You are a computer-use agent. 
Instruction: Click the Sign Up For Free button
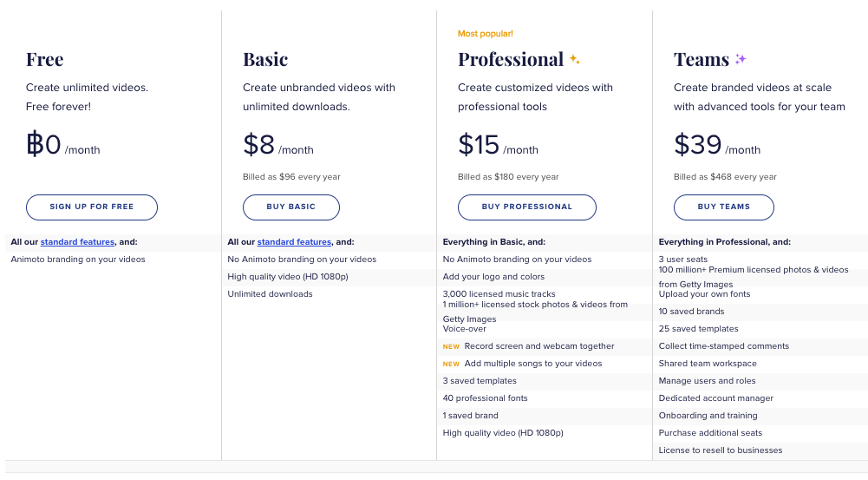(x=92, y=207)
